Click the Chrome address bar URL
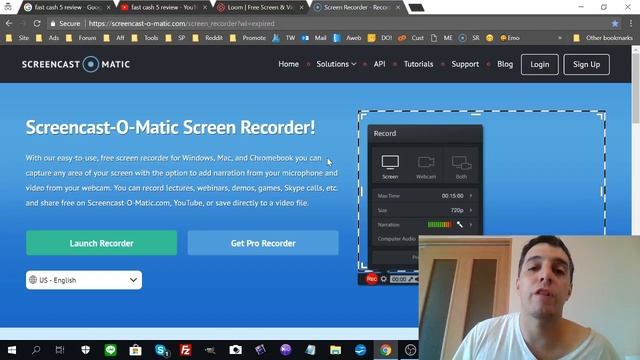Image resolution: width=640 pixels, height=360 pixels. pos(182,24)
